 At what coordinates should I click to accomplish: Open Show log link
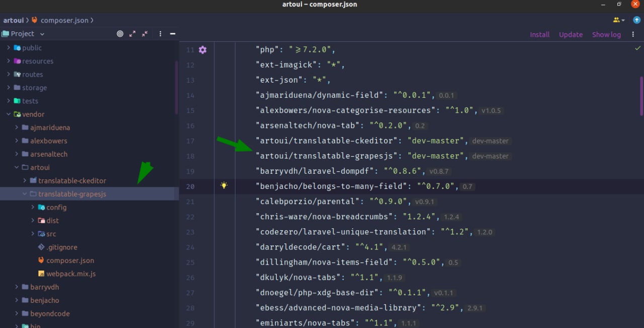(606, 35)
